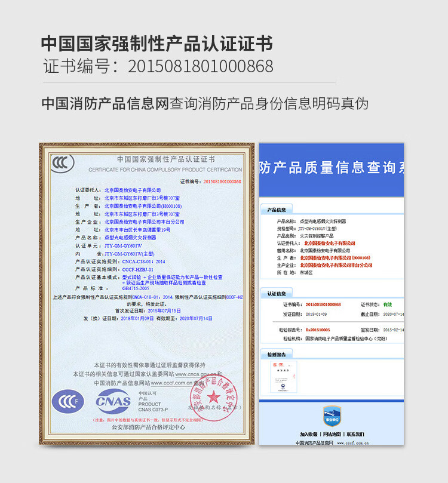This screenshot has width=448, height=483.
Task: Click 公安部消防产品合格评定中心 at certificate bottom
Action: click(149, 427)
